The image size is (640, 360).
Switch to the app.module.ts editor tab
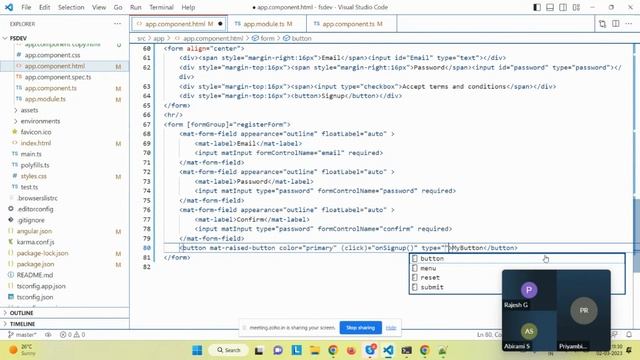click(267, 24)
